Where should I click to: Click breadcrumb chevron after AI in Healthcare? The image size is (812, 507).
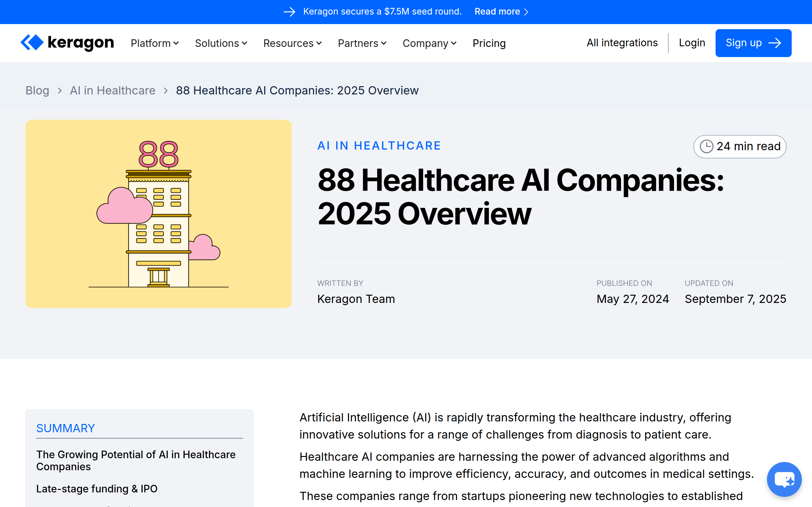click(166, 91)
